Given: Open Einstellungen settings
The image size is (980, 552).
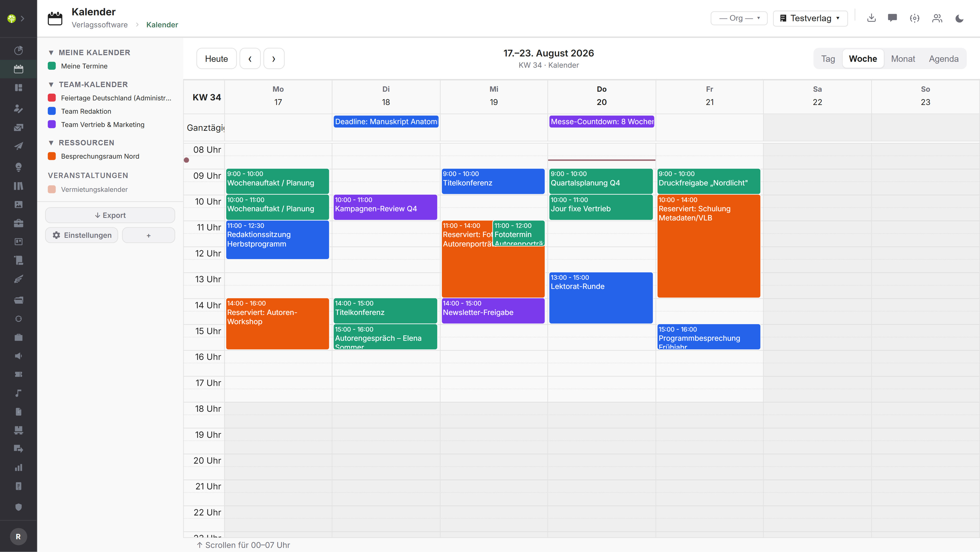Looking at the screenshot, I should coord(82,235).
